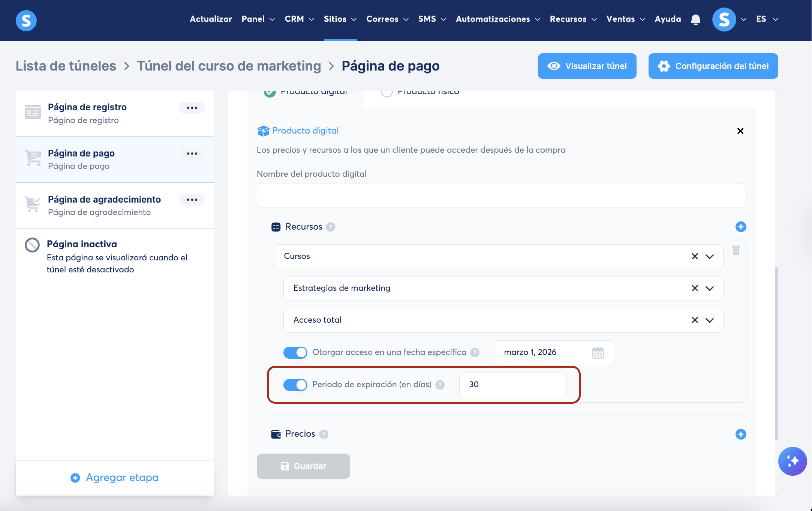Click help icon next to Recursos
The image size is (812, 511).
(330, 227)
